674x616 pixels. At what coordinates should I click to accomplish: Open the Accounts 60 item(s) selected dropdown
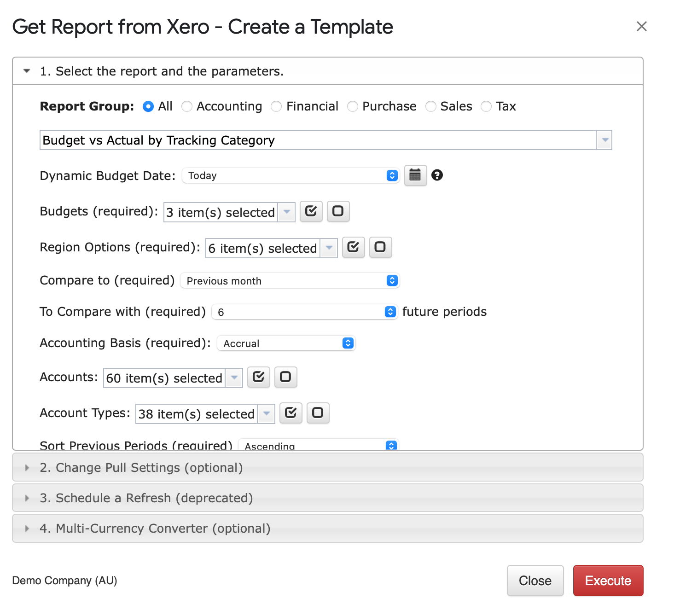[173, 378]
